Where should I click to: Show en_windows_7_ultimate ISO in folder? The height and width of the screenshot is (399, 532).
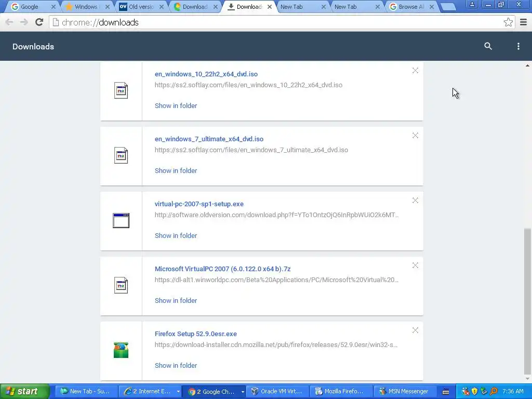click(176, 170)
